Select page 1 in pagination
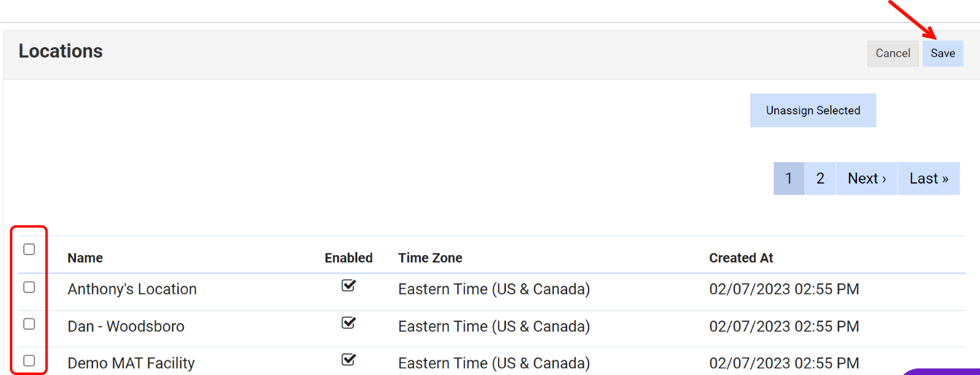This screenshot has height=375, width=980. [789, 179]
